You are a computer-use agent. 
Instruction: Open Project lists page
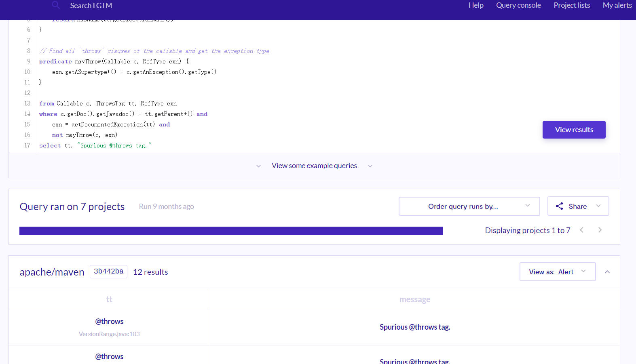pos(572,5)
